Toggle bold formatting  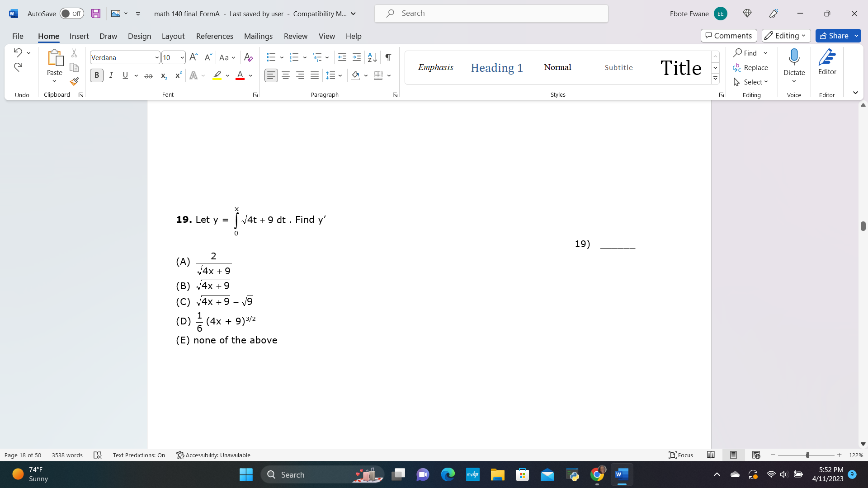96,75
